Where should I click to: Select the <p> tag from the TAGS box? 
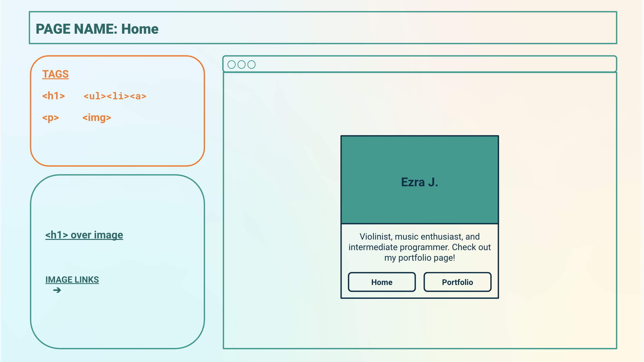pos(51,117)
